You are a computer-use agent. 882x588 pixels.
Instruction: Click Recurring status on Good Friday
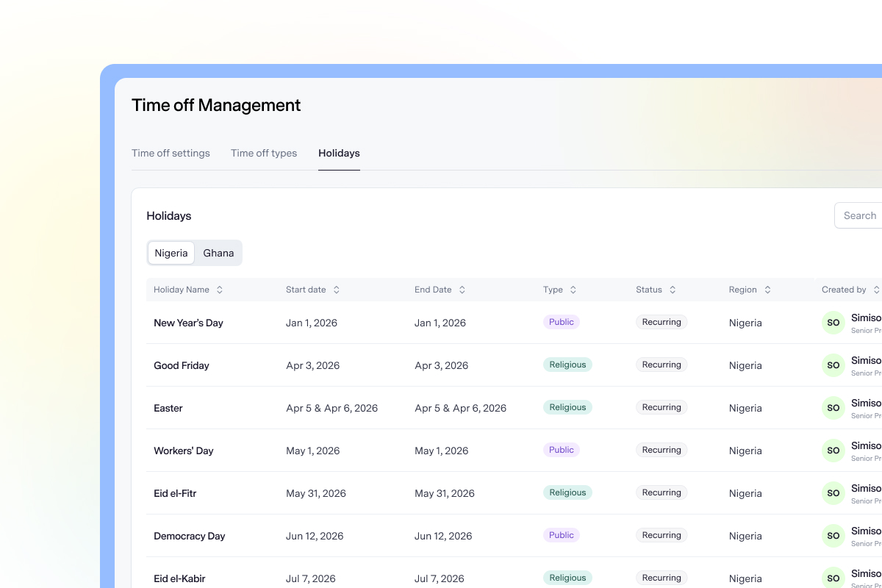click(x=661, y=365)
